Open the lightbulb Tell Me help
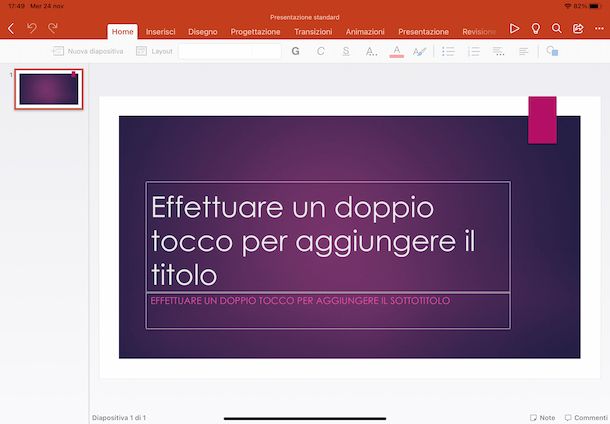The image size is (610, 424). click(536, 28)
